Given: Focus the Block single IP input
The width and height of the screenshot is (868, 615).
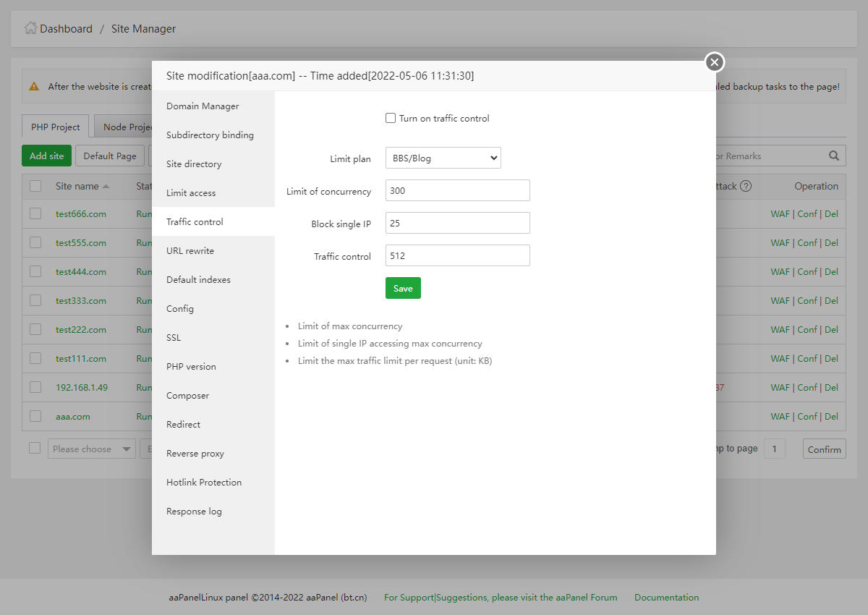Looking at the screenshot, I should (x=457, y=224).
